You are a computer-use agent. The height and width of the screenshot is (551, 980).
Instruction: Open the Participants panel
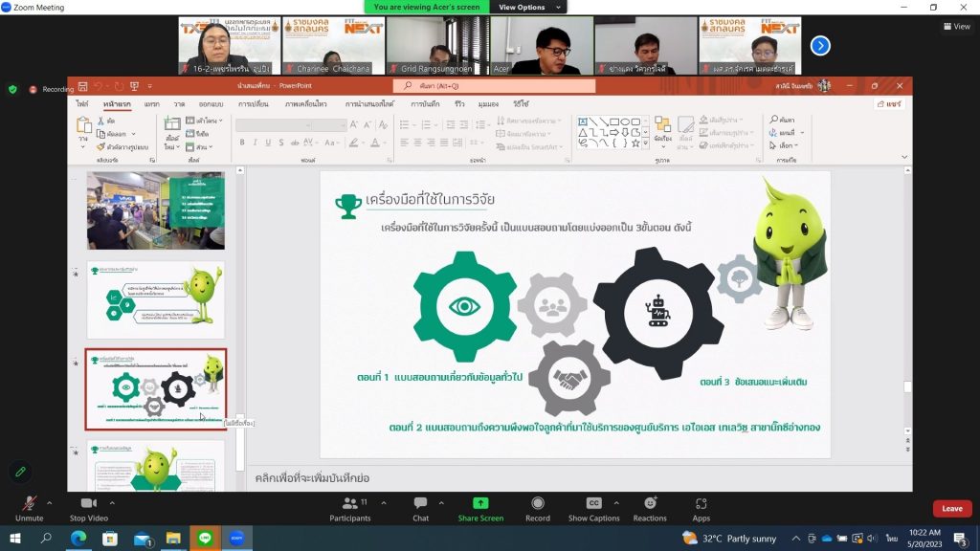pyautogui.click(x=349, y=506)
